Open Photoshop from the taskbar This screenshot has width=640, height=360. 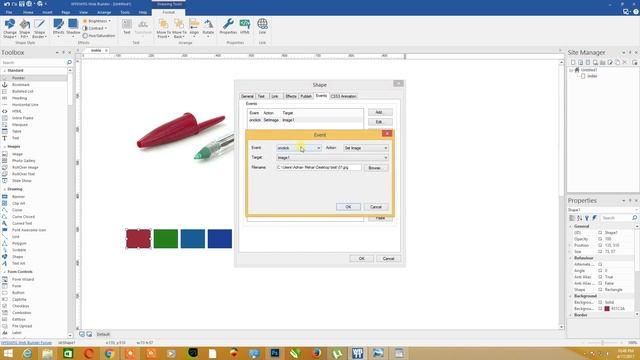tap(275, 353)
